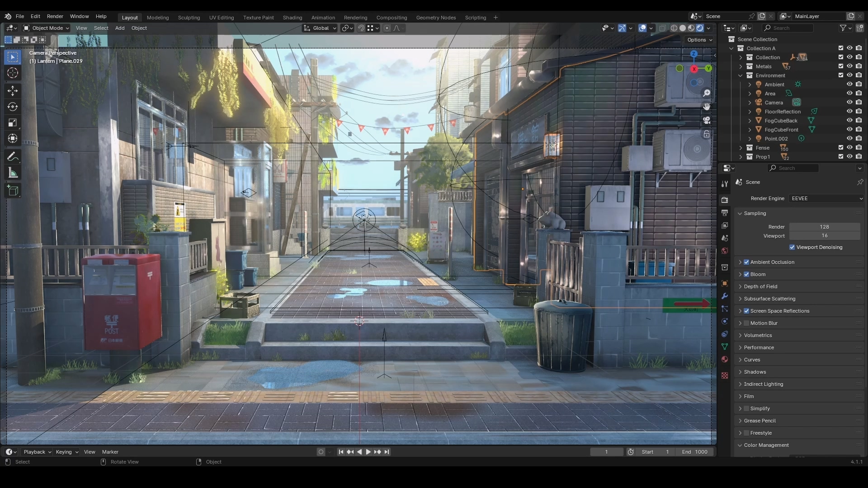Click the zoom magnifier viewport icon
Screen dimensions: 868x488
pos(707,93)
